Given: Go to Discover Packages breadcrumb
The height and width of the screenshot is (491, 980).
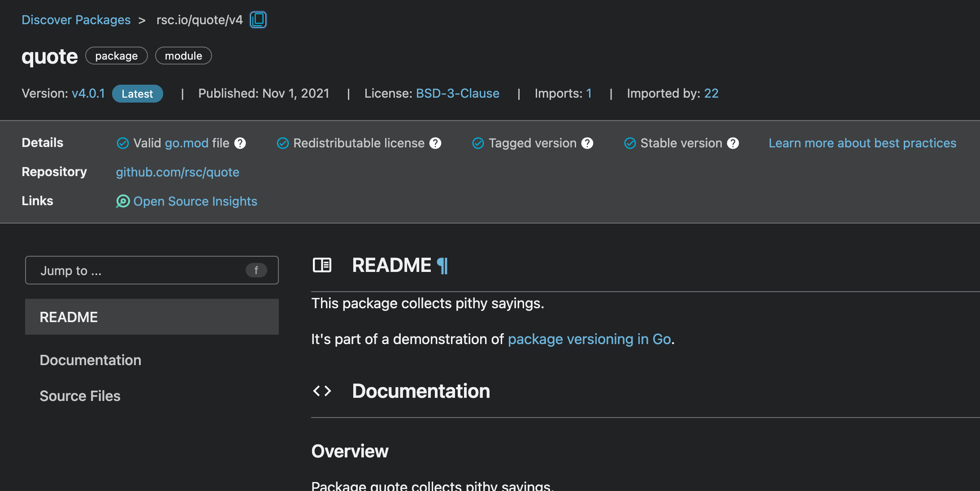Looking at the screenshot, I should pyautogui.click(x=76, y=20).
